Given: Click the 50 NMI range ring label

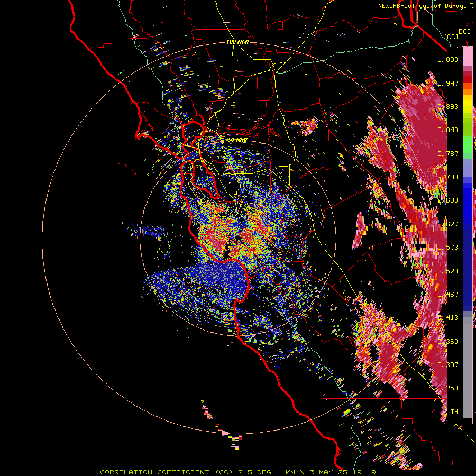Looking at the screenshot, I should click(237, 140).
